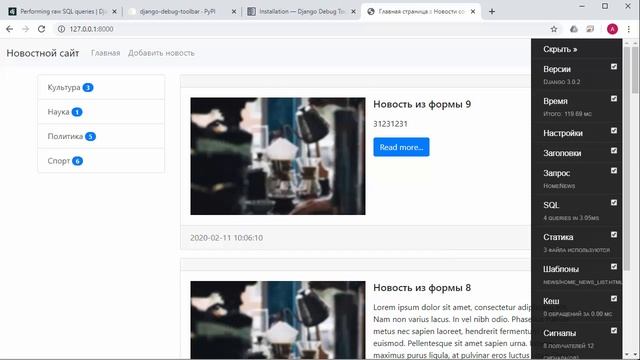Hide the debug toolbar with Скрыть

click(560, 49)
